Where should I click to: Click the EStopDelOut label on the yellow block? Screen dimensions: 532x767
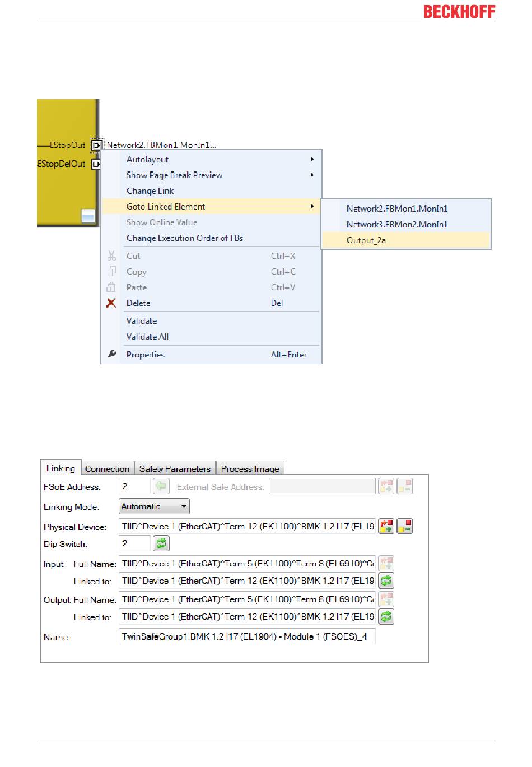[x=62, y=164]
